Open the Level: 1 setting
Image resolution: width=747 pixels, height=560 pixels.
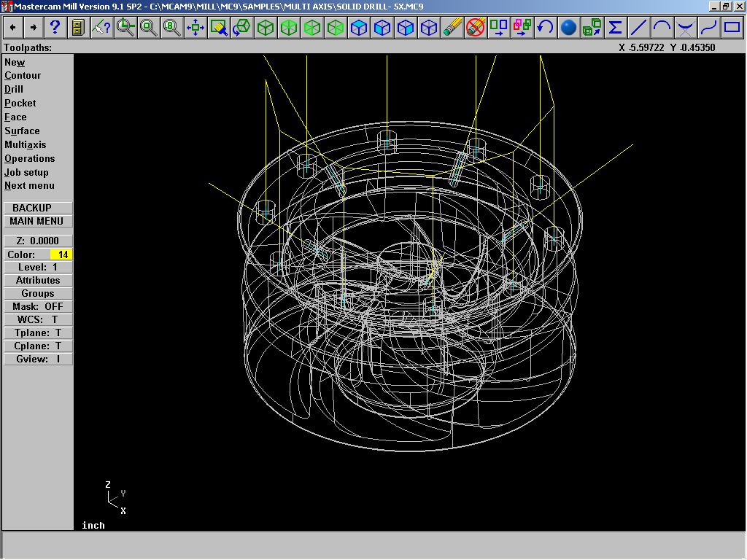[x=38, y=267]
